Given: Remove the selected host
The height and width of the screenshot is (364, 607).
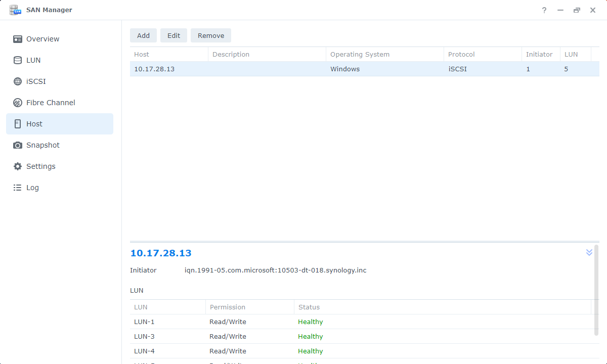Looking at the screenshot, I should pyautogui.click(x=211, y=35).
